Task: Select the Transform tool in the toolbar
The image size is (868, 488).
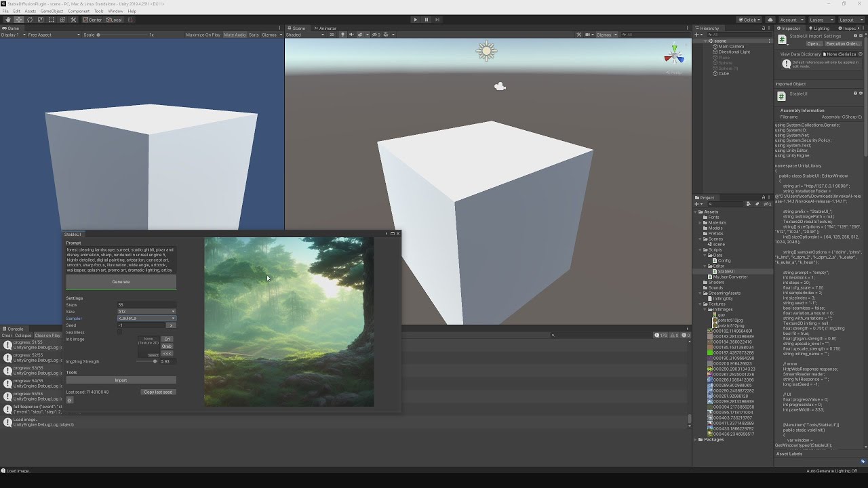Action: (62, 20)
